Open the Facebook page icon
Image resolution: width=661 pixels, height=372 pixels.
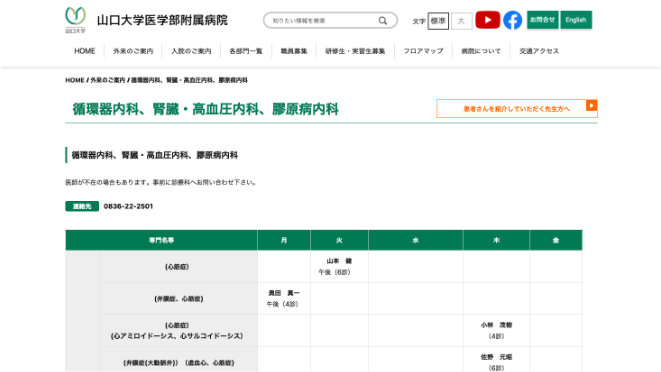point(512,20)
